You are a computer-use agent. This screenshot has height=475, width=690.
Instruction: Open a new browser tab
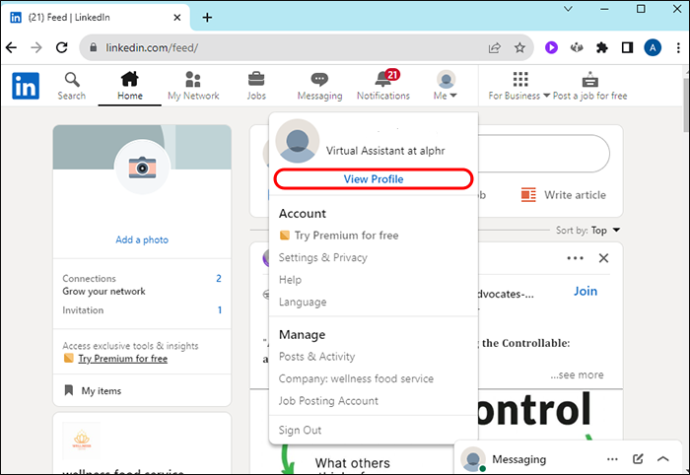coord(207,18)
